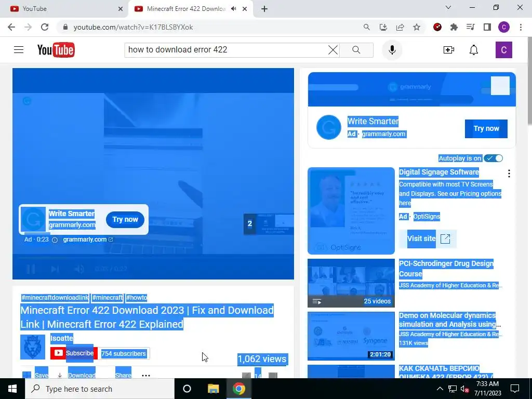Open File Explorer from the taskbar
The width and height of the screenshot is (532, 399).
213,389
